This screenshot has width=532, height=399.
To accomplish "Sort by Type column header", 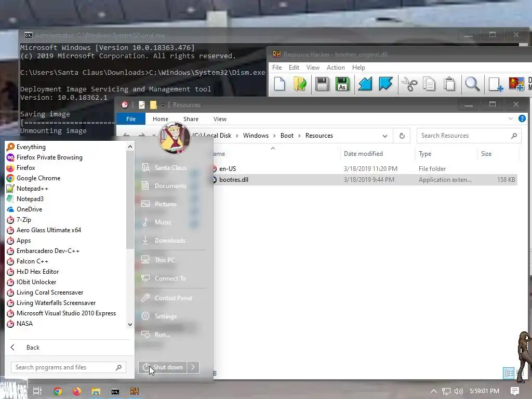I will click(425, 154).
